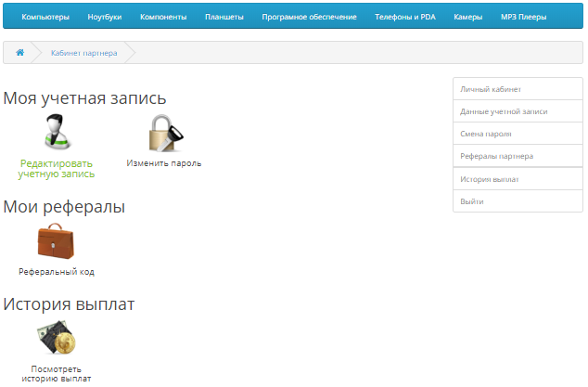Click the padlock change password icon
This screenshot has height=387, width=588.
164,133
